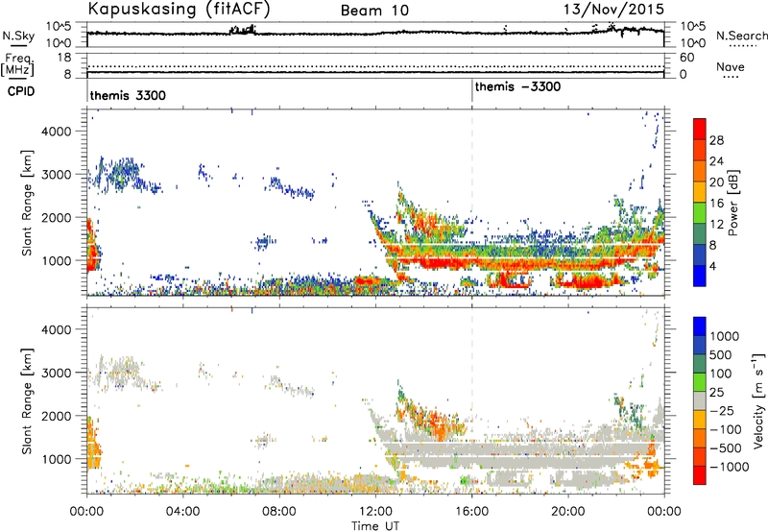Screen dimensions: 768x532
Task: Click the "60" tick on the Nave axis
Action: (x=686, y=58)
